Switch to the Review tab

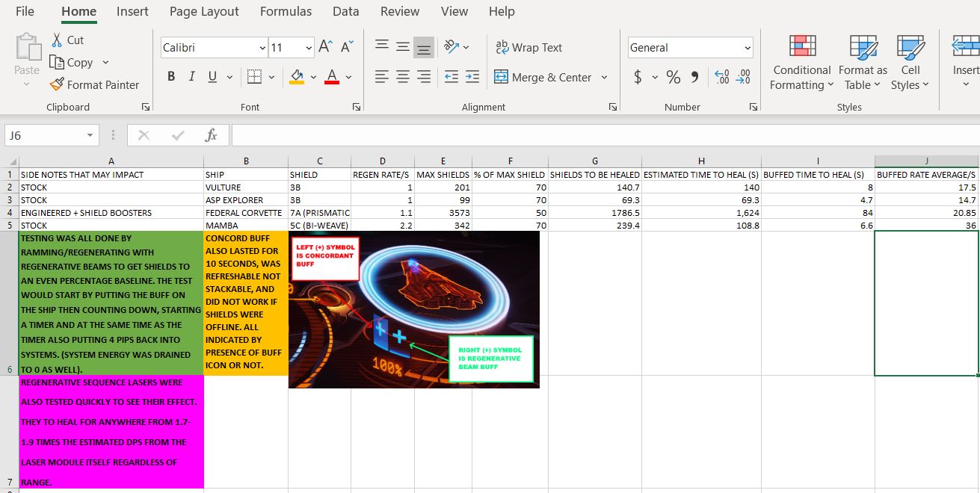point(400,11)
